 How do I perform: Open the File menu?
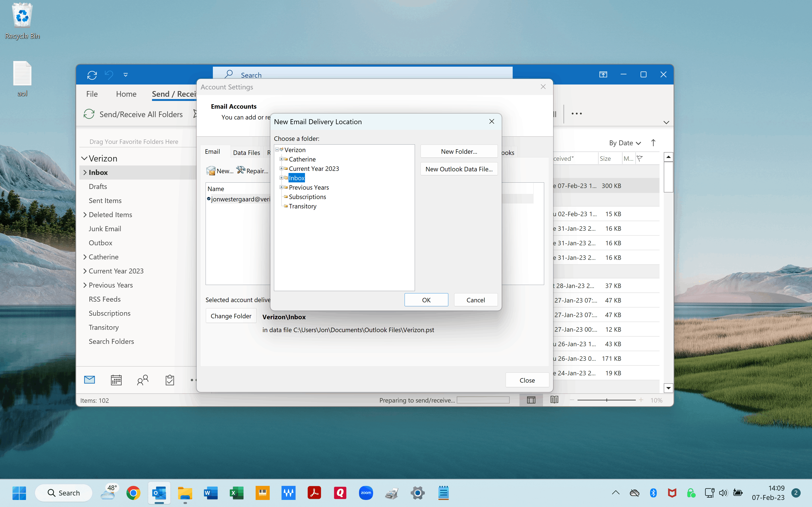(92, 94)
